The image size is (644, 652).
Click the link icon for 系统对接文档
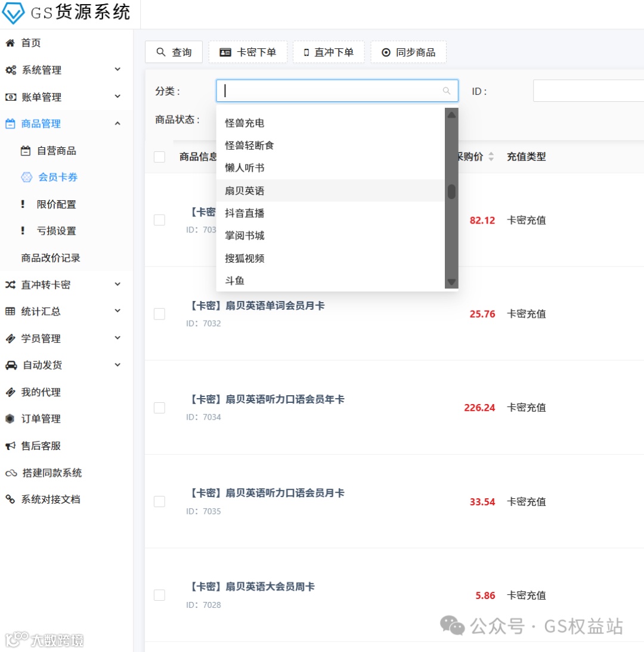(x=10, y=499)
